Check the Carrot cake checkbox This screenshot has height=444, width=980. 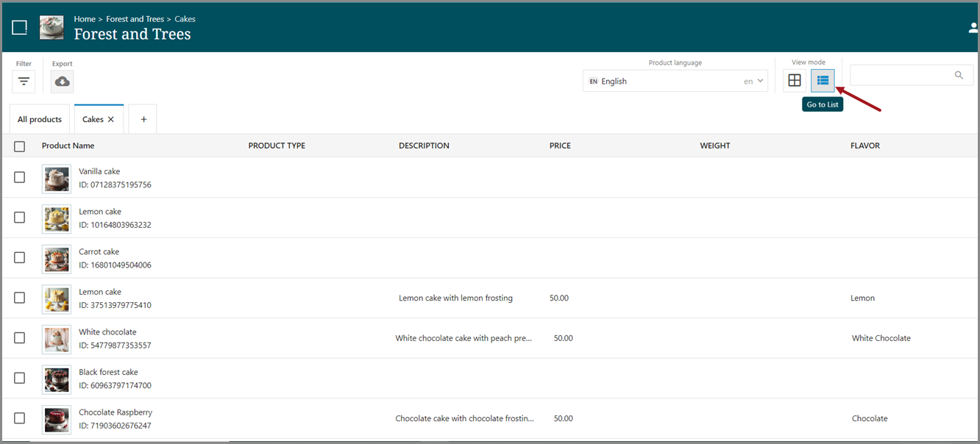(20, 257)
